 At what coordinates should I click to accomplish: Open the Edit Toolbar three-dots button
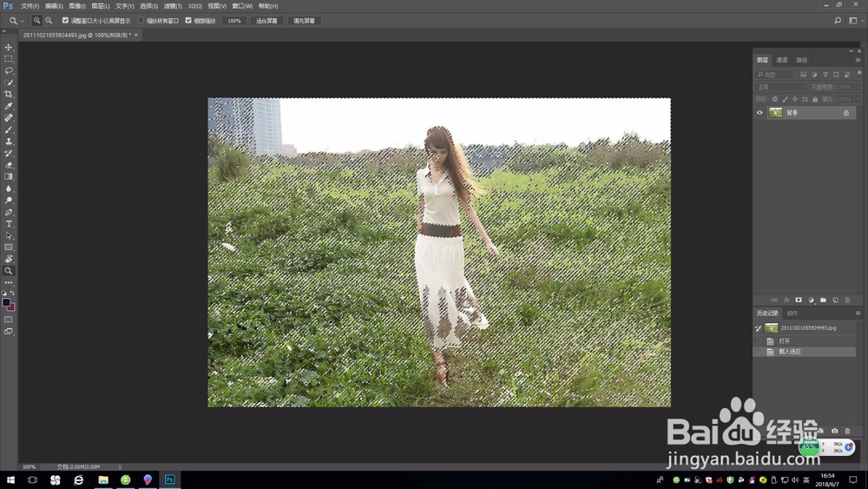click(9, 282)
